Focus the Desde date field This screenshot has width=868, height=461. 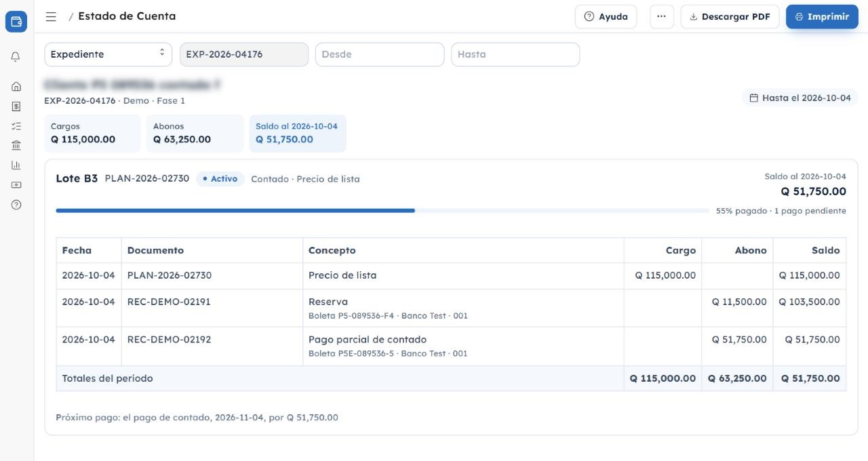point(380,54)
